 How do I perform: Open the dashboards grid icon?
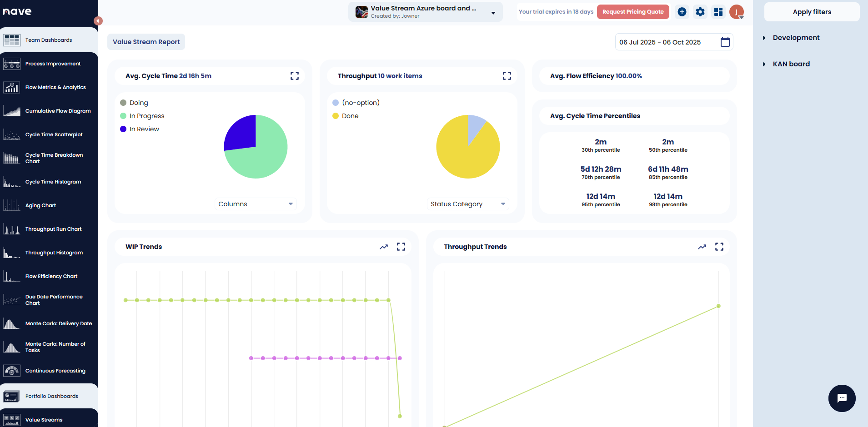718,12
